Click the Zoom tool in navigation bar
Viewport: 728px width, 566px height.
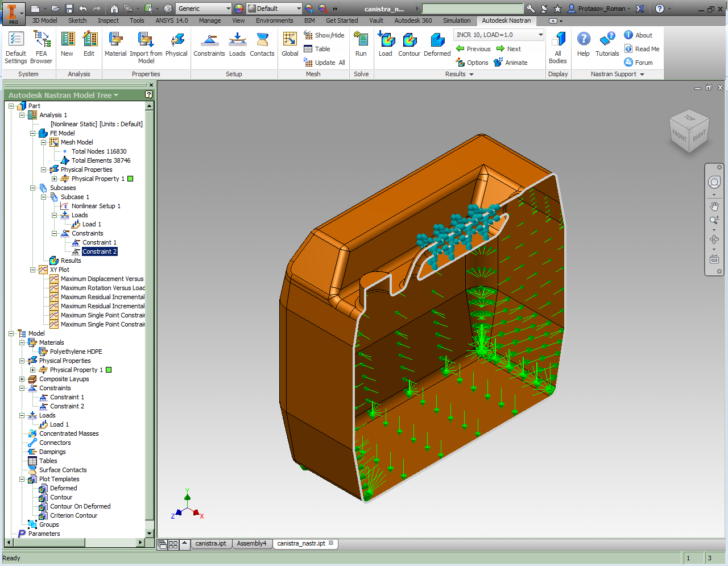tap(714, 220)
